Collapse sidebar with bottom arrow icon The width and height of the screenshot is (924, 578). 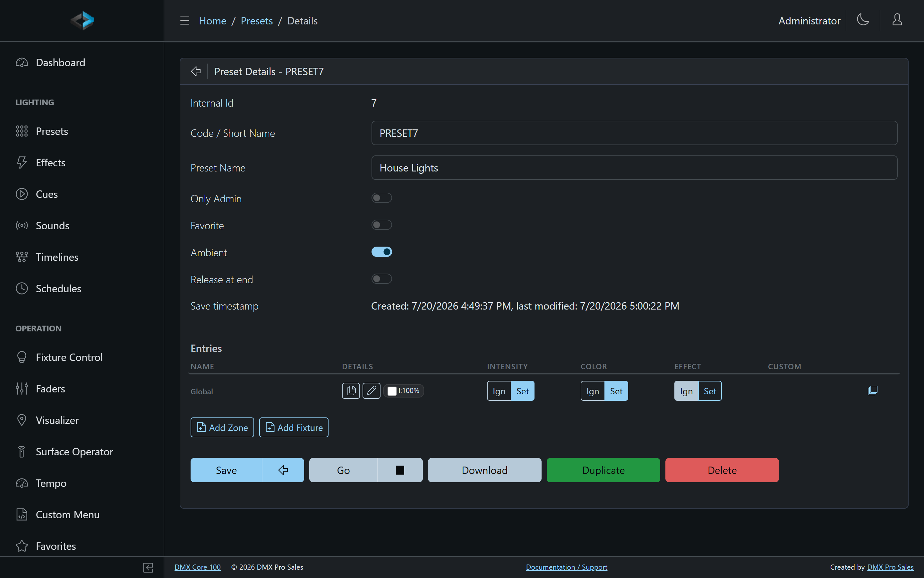[149, 568]
